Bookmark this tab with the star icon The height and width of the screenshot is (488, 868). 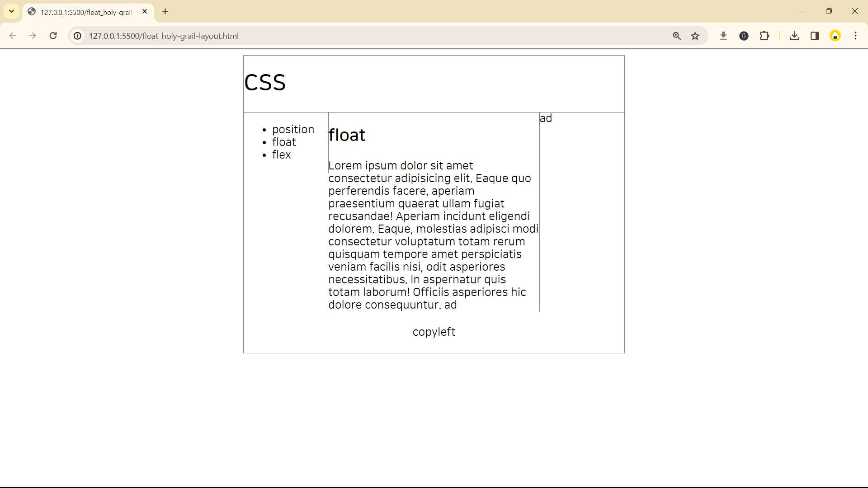(x=695, y=36)
